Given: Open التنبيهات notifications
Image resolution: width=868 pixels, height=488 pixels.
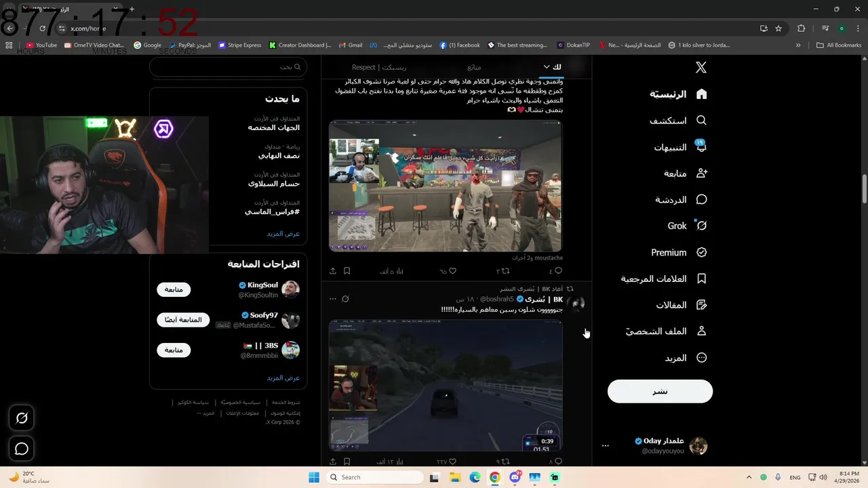Looking at the screenshot, I should pyautogui.click(x=681, y=147).
